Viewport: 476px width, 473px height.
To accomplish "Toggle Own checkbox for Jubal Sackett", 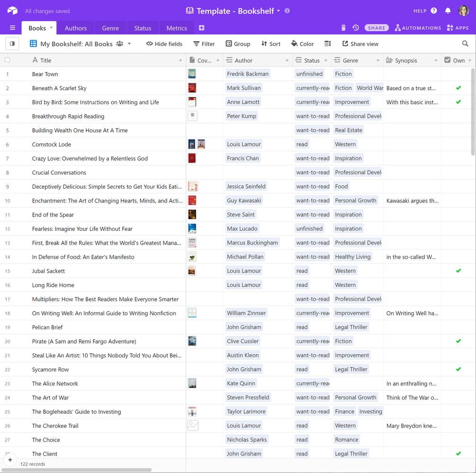I will (458, 271).
